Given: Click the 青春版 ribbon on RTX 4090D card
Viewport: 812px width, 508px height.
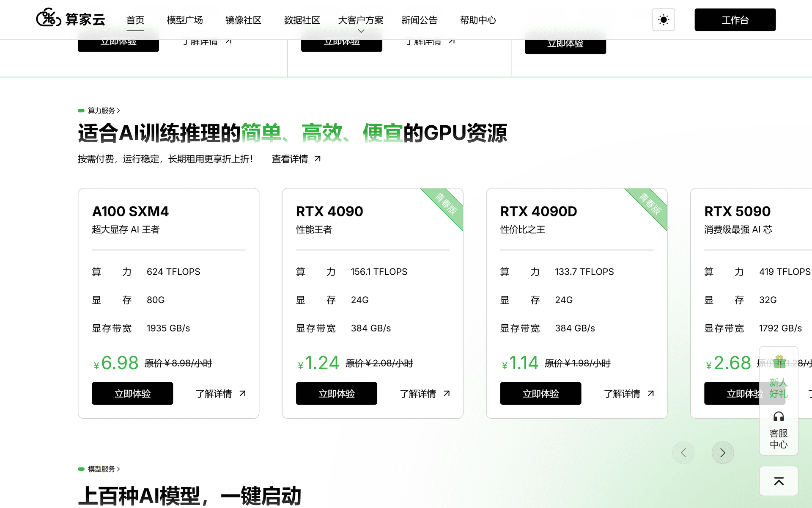Looking at the screenshot, I should coord(650,204).
